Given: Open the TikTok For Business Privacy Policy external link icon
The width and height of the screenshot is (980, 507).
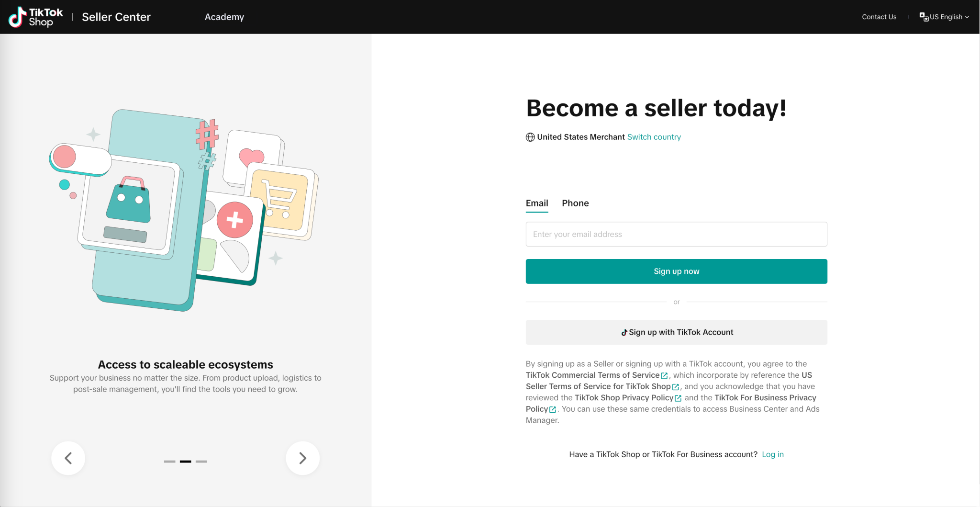Looking at the screenshot, I should (553, 409).
